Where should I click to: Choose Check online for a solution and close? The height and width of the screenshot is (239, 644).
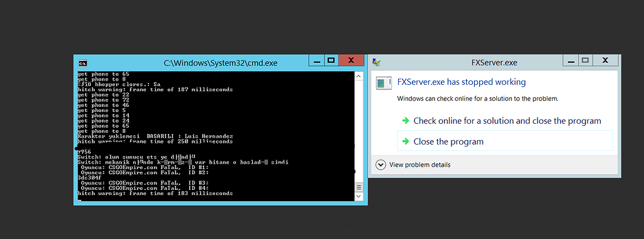click(508, 121)
